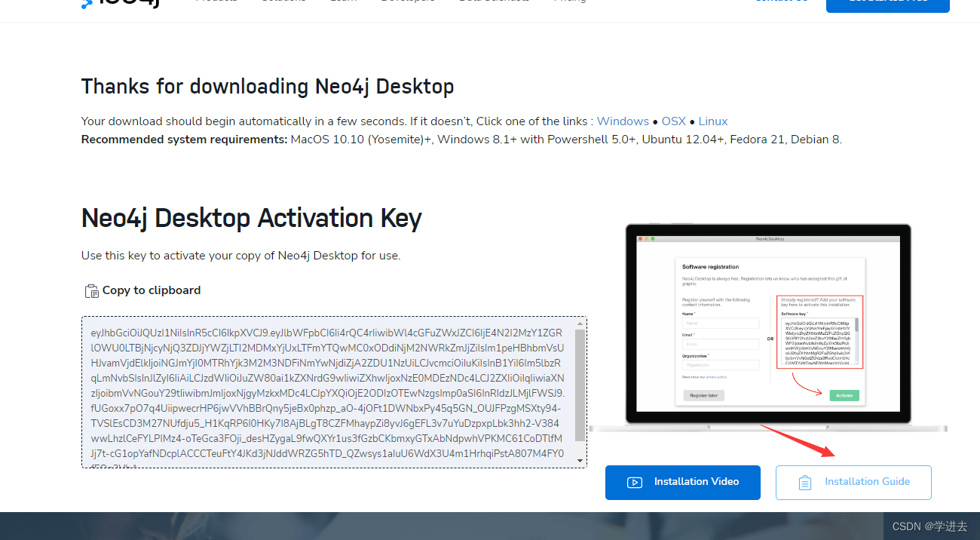Screen dimensions: 980x540
Task: Click the Copy to clipboard icon
Action: coord(92,291)
